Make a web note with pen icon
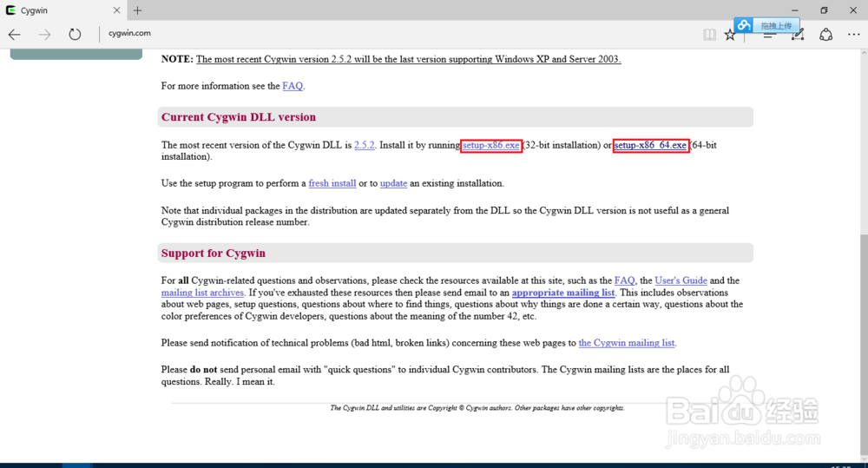 click(x=798, y=35)
